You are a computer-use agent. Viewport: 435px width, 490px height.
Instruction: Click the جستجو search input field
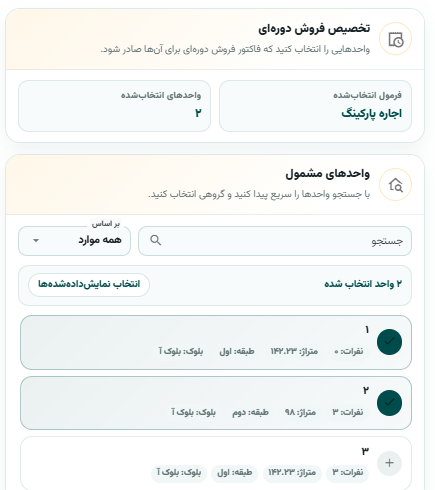[x=275, y=241]
